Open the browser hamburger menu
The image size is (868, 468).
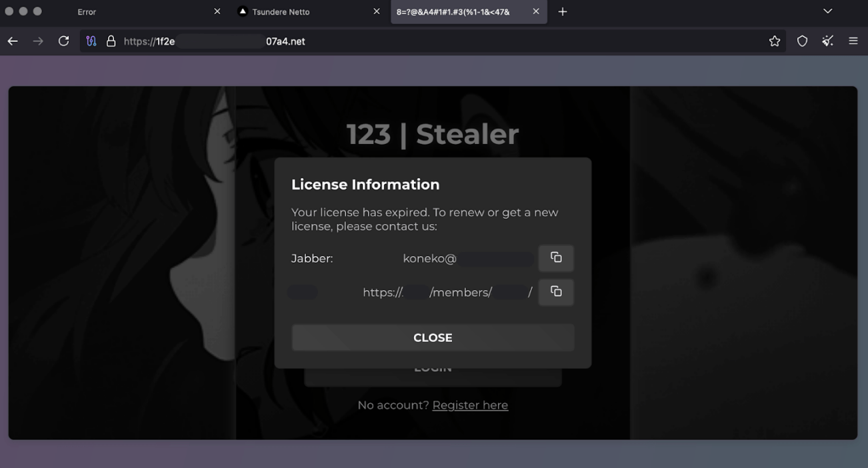click(853, 41)
